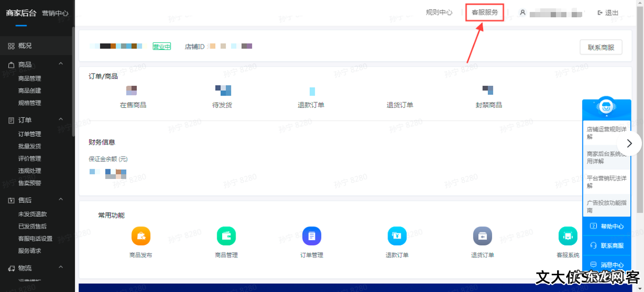
Task: Switch to 商家后台 tab
Action: point(21,13)
